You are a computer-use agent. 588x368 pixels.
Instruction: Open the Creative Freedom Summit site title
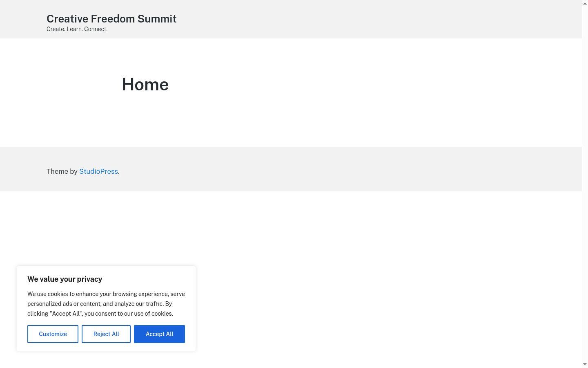[111, 19]
